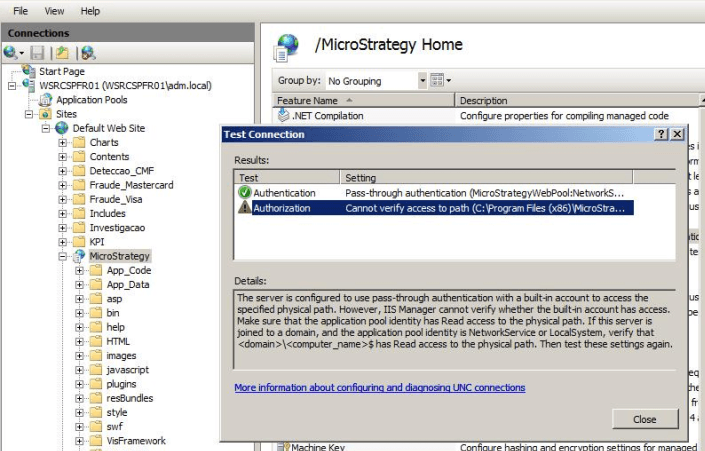Collapse the Default Web Site node

(x=46, y=129)
